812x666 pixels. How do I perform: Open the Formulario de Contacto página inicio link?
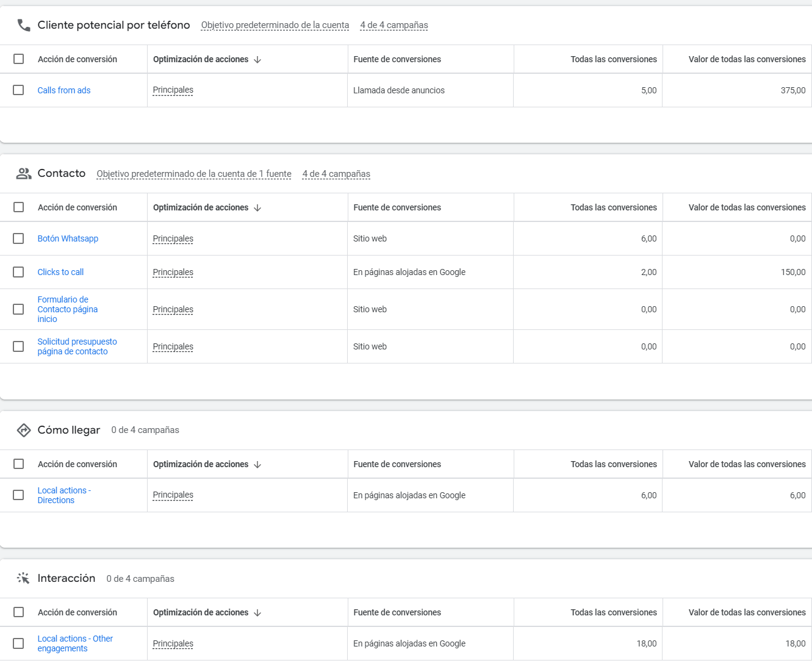[68, 309]
